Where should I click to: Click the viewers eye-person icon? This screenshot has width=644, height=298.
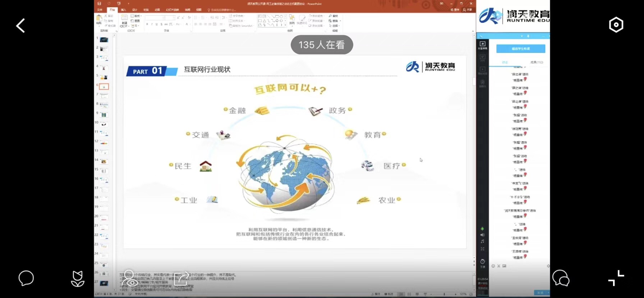[130, 278]
